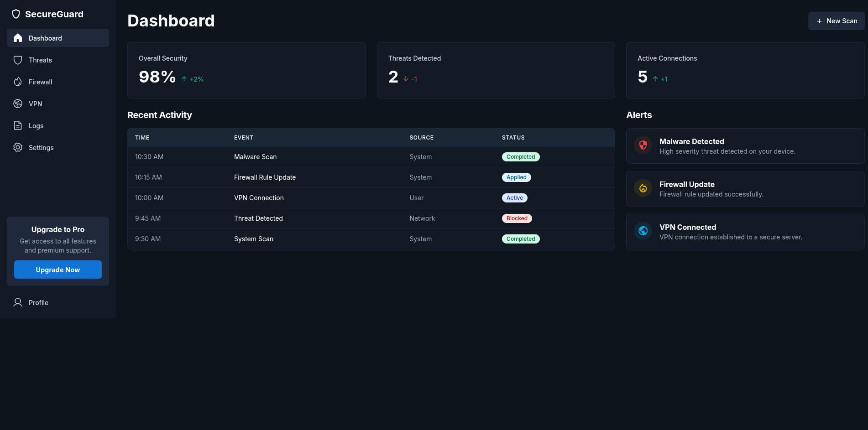Image resolution: width=868 pixels, height=430 pixels.
Task: Click the Logs document icon in sidebar
Action: coord(18,126)
